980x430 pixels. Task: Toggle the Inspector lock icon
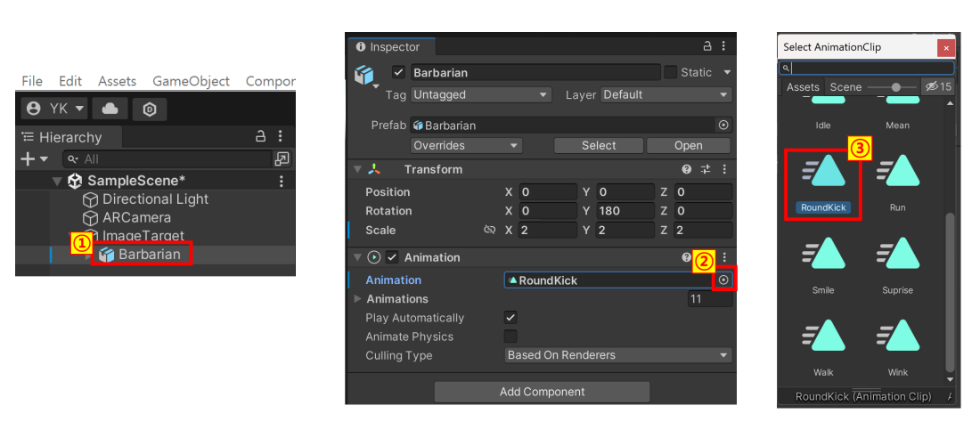[x=707, y=46]
